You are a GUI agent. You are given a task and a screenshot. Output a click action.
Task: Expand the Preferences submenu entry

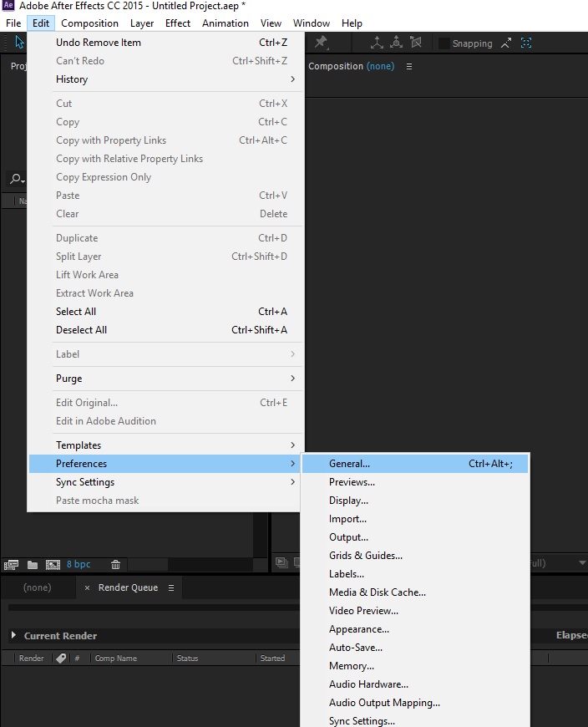point(165,464)
